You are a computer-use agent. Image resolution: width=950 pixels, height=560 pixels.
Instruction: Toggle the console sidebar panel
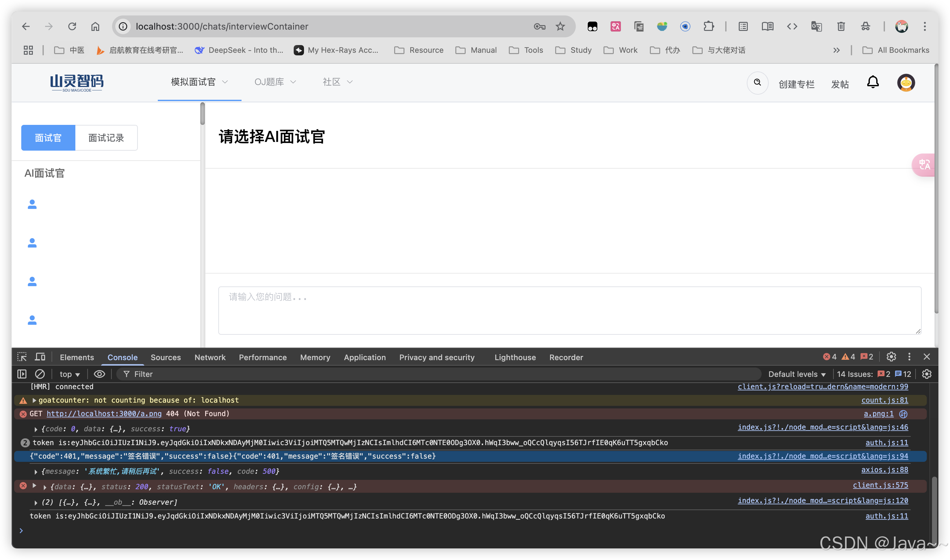pos(22,374)
